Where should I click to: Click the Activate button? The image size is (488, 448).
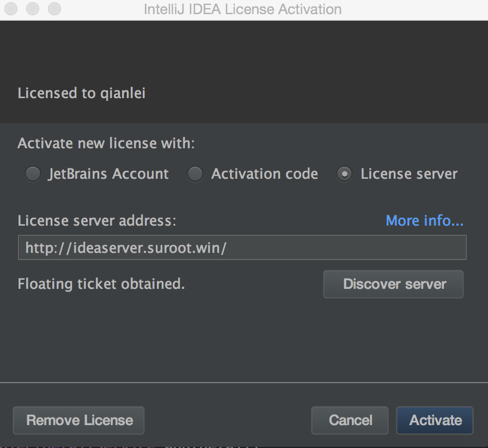click(x=435, y=420)
